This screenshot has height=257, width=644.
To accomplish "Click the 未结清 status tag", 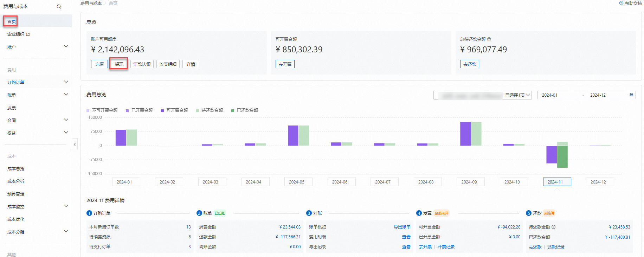I will point(549,213).
